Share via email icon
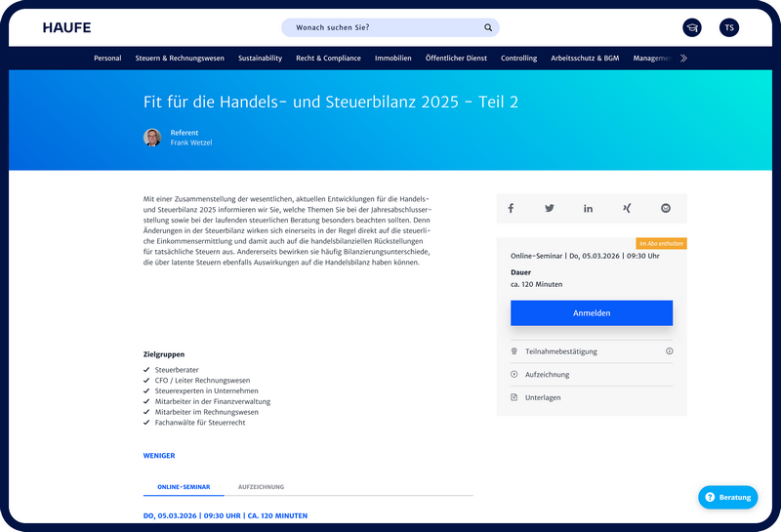This screenshot has width=781, height=532. [x=666, y=208]
